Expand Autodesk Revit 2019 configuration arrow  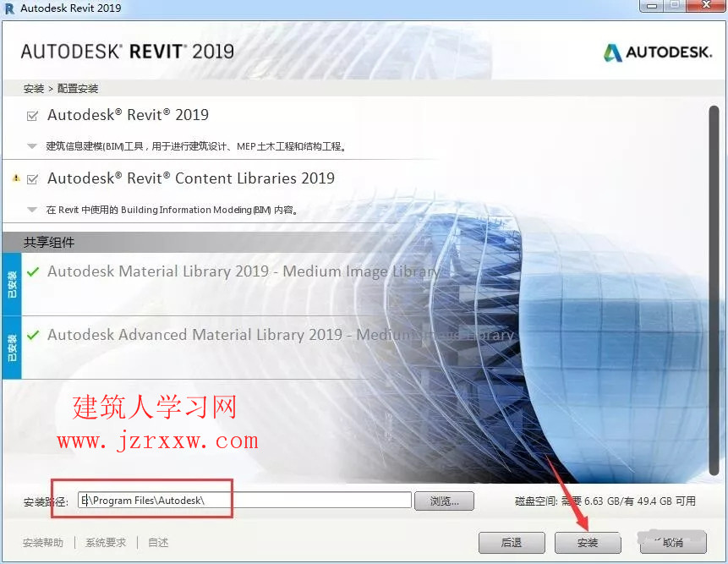coord(31,146)
